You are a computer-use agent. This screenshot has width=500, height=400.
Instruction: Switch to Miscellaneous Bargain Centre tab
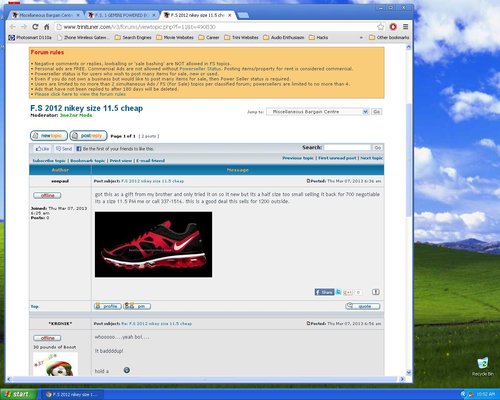tap(45, 15)
